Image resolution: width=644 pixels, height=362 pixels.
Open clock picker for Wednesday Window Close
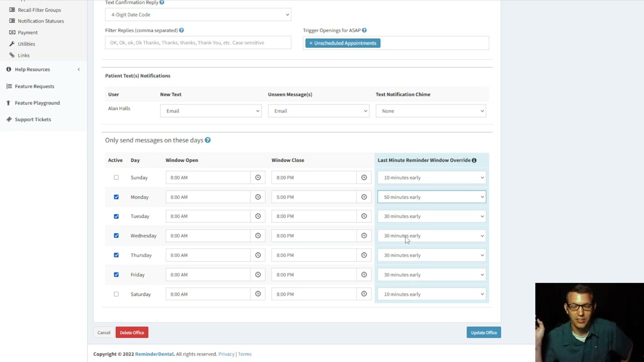pyautogui.click(x=364, y=236)
